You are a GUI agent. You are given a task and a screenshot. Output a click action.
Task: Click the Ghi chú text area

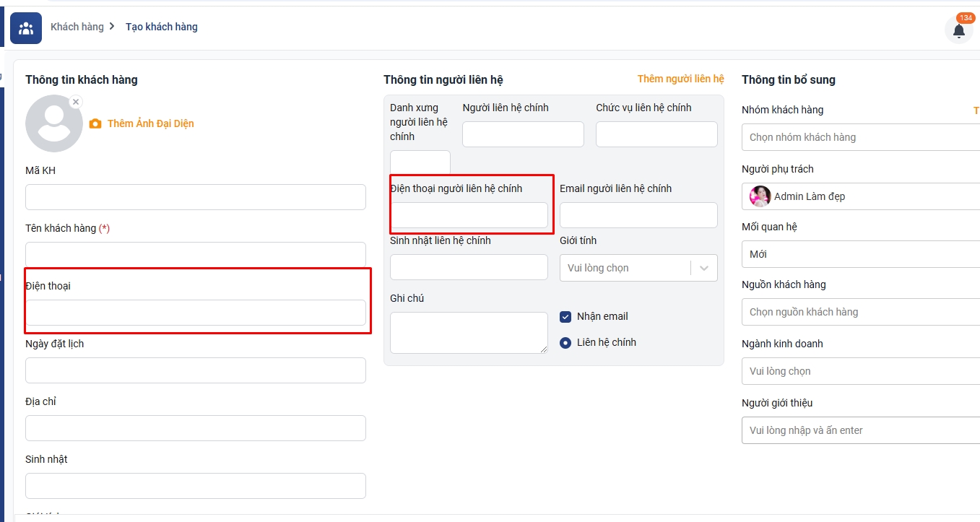469,333
